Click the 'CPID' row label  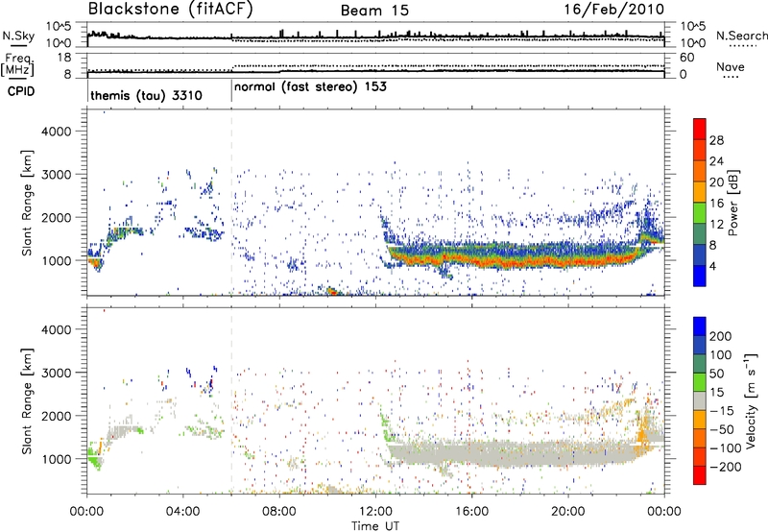click(21, 91)
